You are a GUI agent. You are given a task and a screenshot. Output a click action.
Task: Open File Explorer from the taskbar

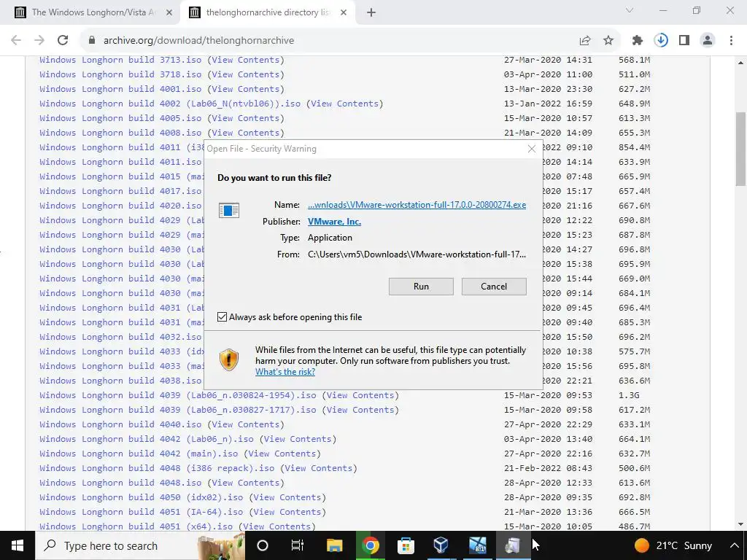click(x=334, y=545)
